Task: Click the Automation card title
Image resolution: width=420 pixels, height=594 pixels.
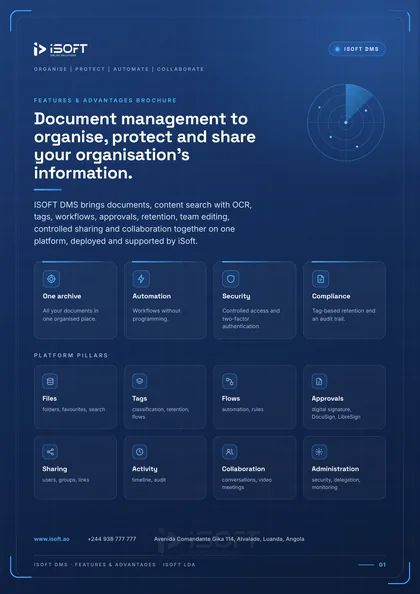Action: tap(151, 296)
